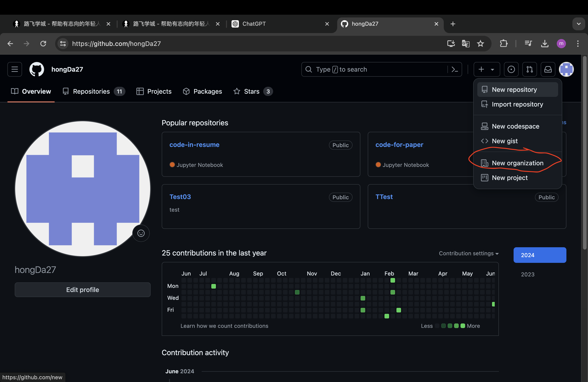Go forward with the browser forward arrow
The image size is (588, 382).
click(x=26, y=44)
